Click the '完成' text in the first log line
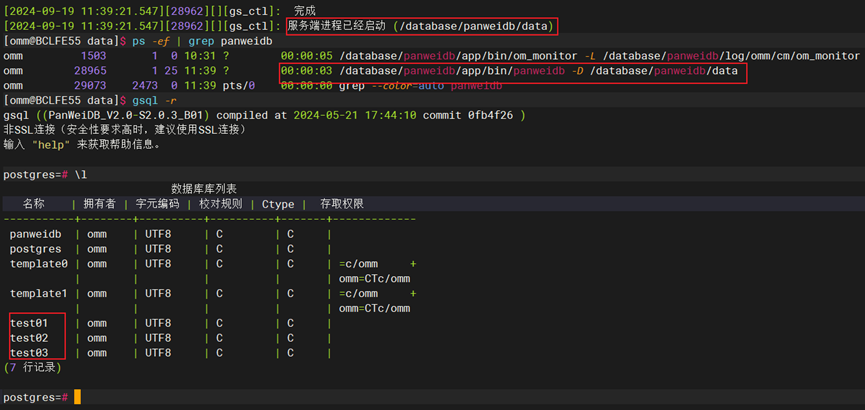 pyautogui.click(x=305, y=10)
